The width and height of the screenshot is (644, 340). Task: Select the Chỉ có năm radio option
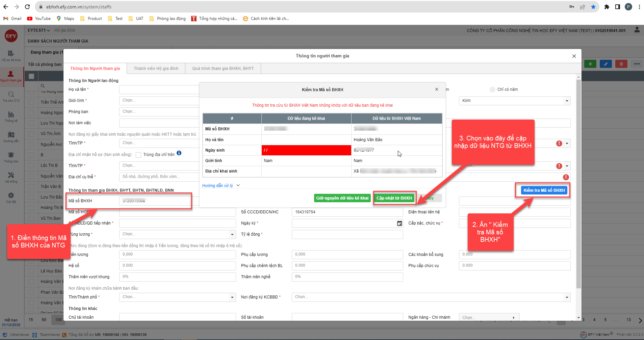coord(492,89)
